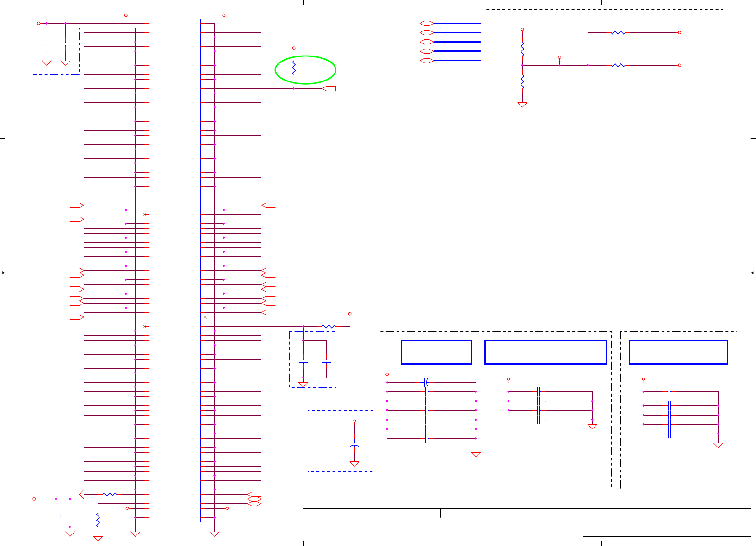This screenshot has width=756, height=546.
Task: Select the horizontal resistor above the mid blue dashed capacitor box
Action: point(329,326)
